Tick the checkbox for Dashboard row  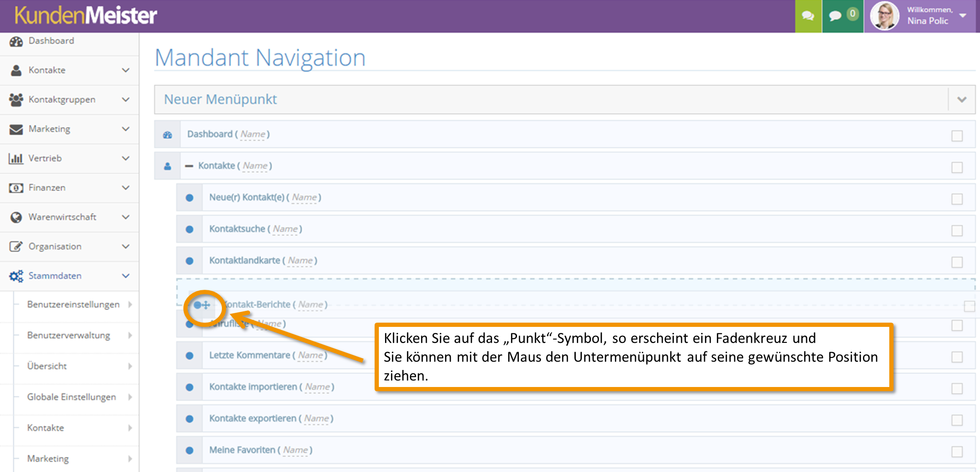[x=957, y=136]
